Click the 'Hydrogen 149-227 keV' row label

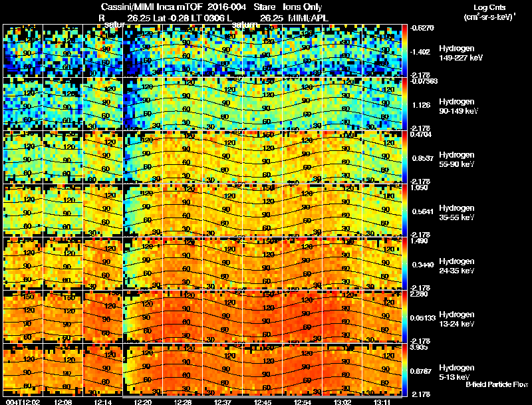pyautogui.click(x=460, y=53)
